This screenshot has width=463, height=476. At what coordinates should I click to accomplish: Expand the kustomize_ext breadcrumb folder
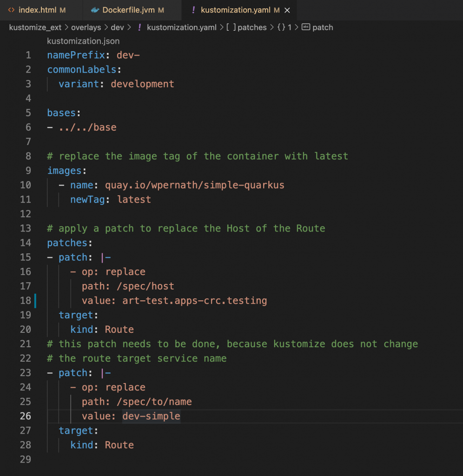[x=34, y=27]
